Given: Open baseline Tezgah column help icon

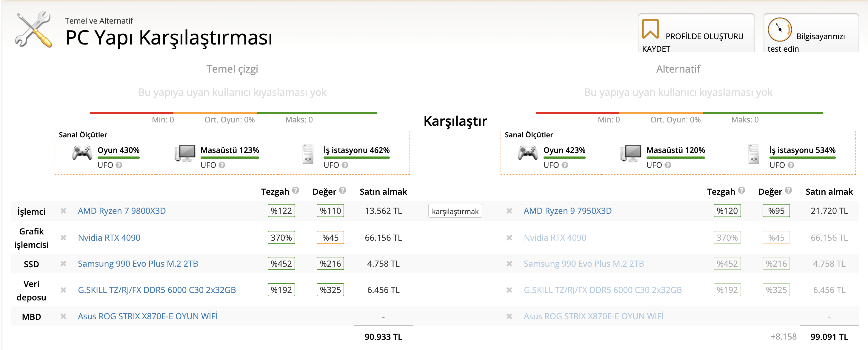Looking at the screenshot, I should 296,191.
